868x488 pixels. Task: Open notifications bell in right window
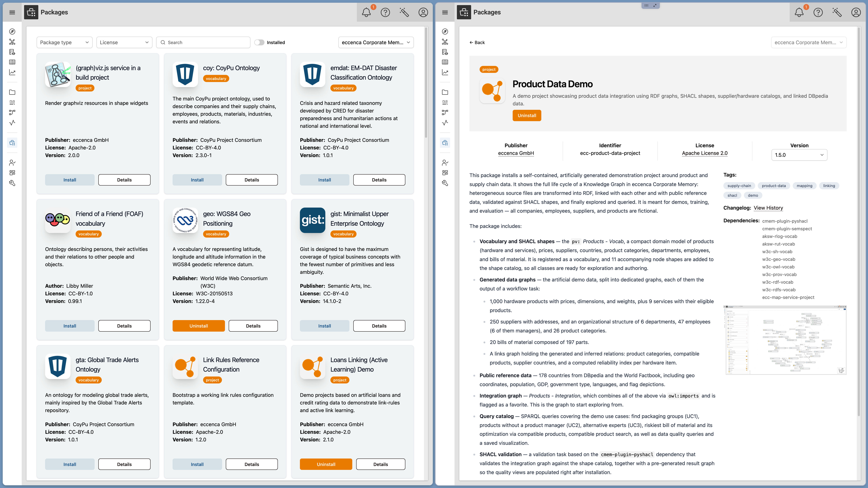[x=799, y=13]
